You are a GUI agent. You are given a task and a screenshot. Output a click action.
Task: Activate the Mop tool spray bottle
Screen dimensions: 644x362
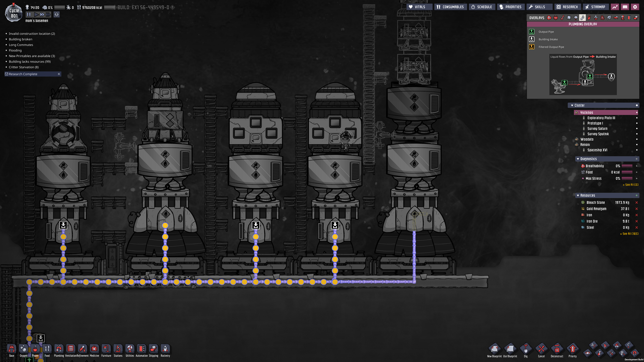click(599, 353)
